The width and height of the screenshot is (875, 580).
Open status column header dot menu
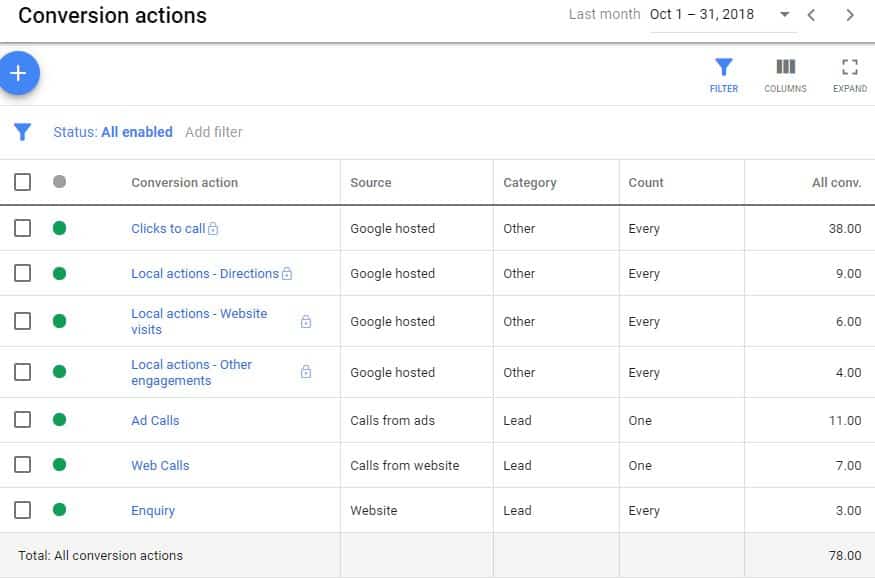tap(59, 182)
